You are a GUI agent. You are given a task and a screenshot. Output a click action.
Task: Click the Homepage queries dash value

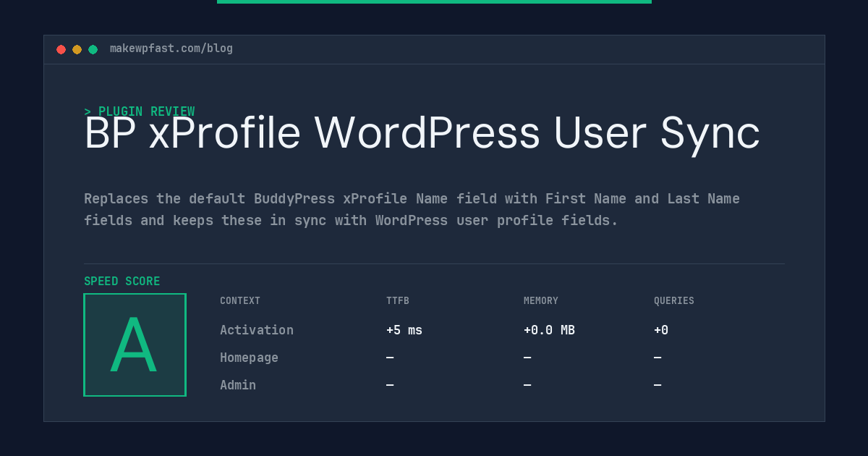658,358
